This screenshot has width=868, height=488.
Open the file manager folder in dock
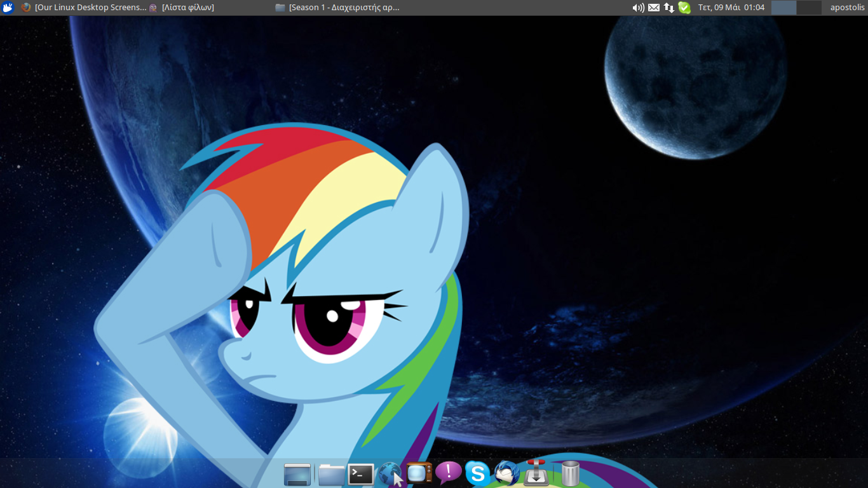click(331, 474)
